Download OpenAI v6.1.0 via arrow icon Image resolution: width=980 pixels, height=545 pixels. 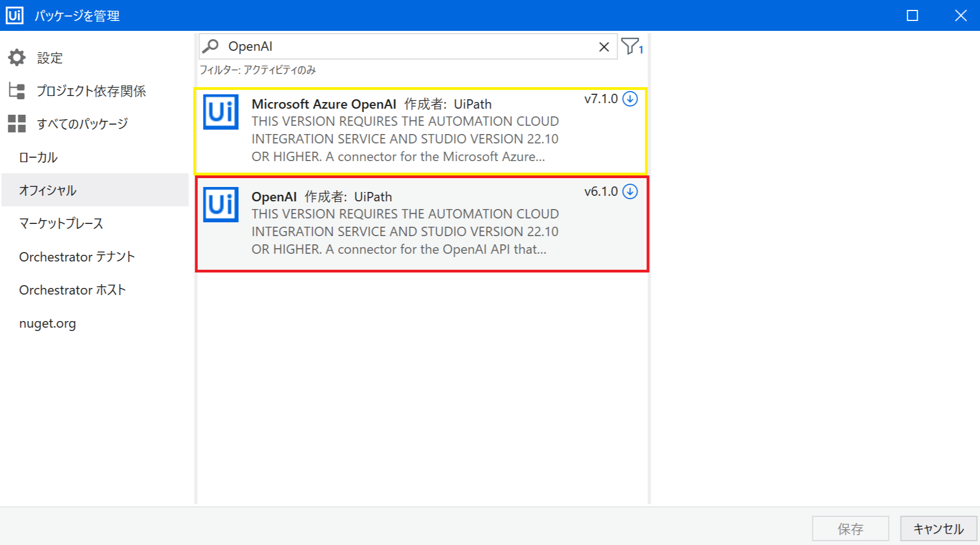point(630,191)
